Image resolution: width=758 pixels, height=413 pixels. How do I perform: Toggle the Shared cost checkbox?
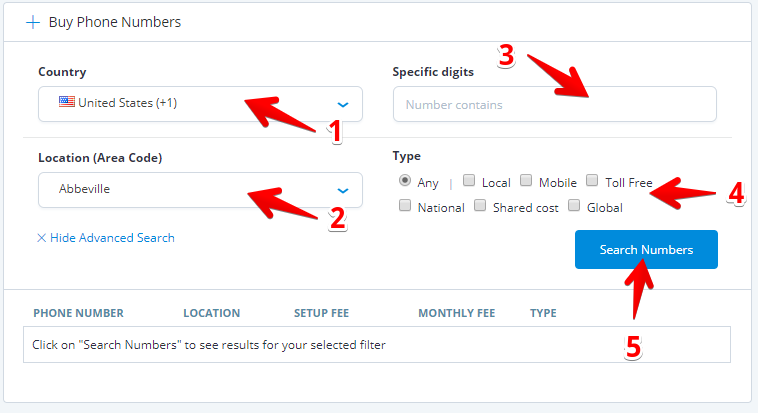[x=480, y=206]
